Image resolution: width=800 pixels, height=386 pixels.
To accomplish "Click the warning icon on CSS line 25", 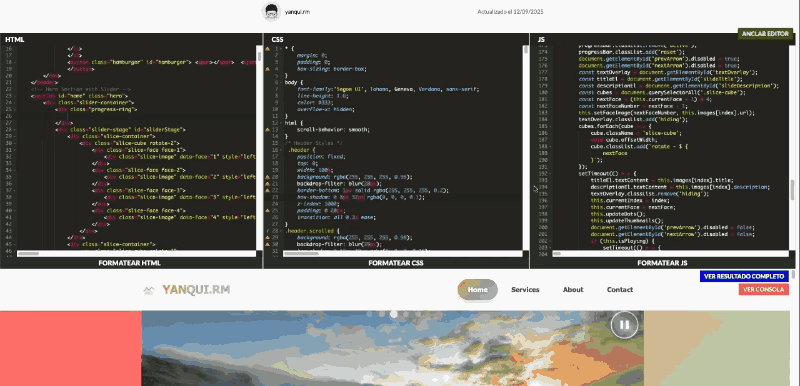I will pos(267,211).
